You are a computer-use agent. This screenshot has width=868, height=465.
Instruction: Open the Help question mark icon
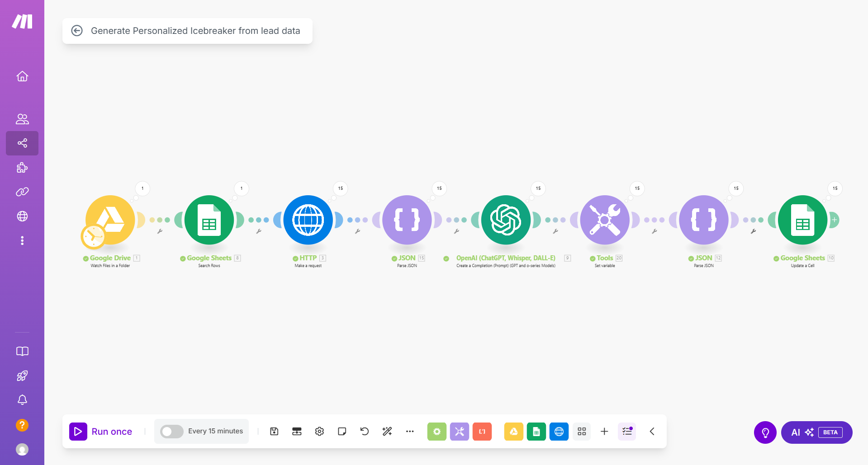22,425
